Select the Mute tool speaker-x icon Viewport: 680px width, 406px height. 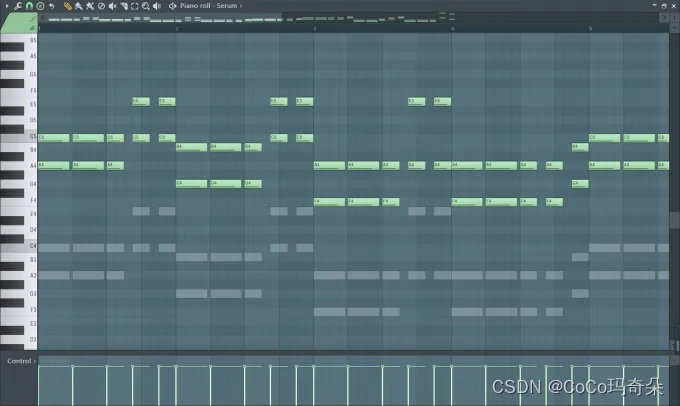click(x=112, y=6)
